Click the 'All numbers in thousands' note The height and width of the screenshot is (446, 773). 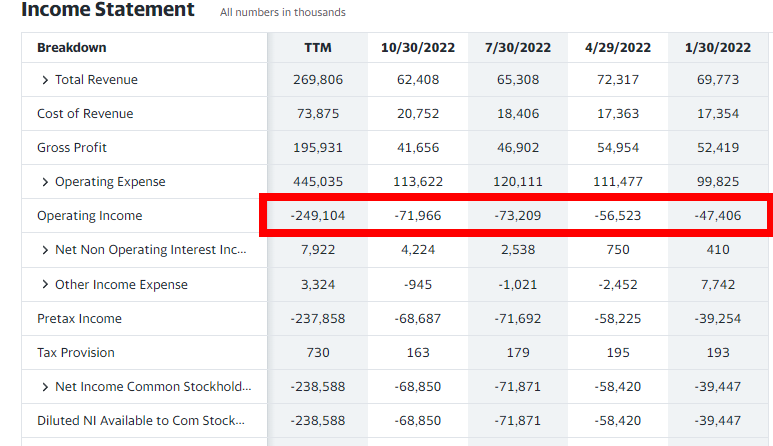click(283, 12)
